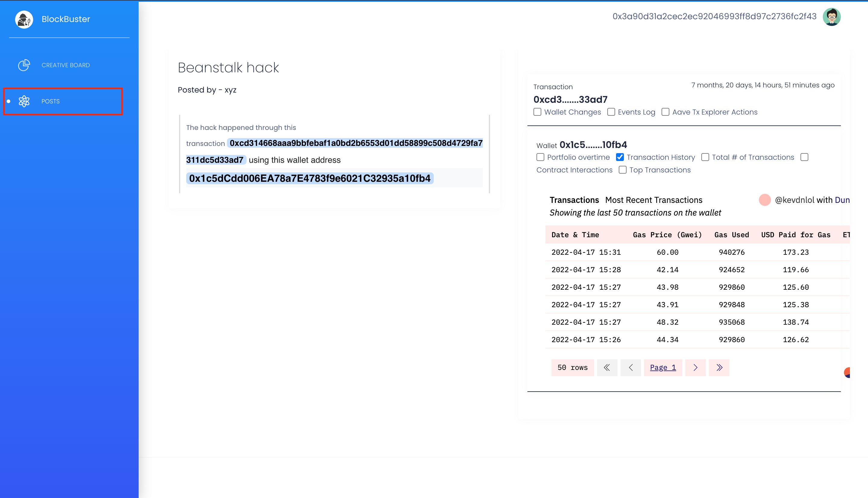Click transaction short hash 0xcd3.......33ad7
The width and height of the screenshot is (868, 498).
tap(571, 99)
